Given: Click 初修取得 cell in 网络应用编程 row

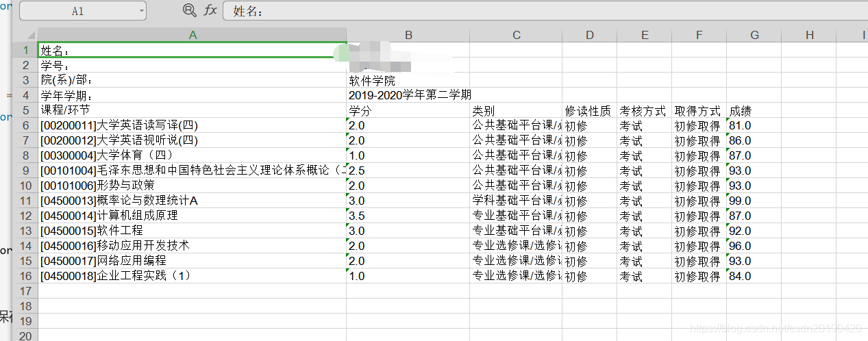Looking at the screenshot, I should coord(699,261).
